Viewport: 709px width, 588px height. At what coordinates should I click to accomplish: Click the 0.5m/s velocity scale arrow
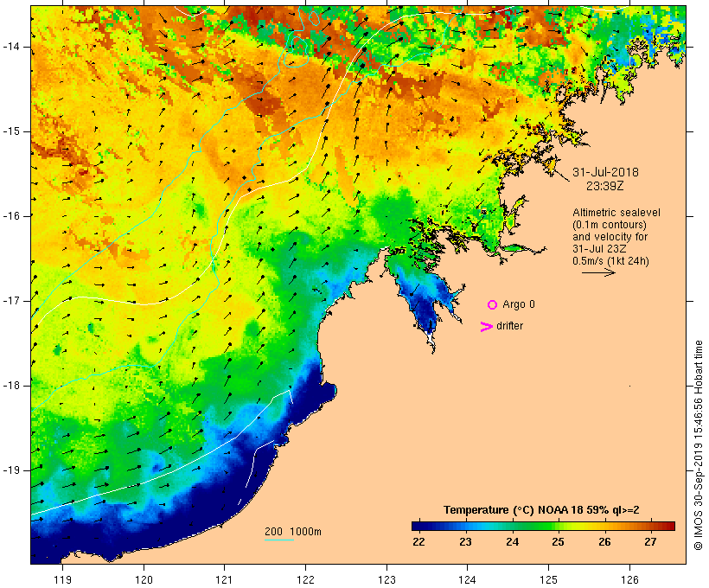pos(598,272)
